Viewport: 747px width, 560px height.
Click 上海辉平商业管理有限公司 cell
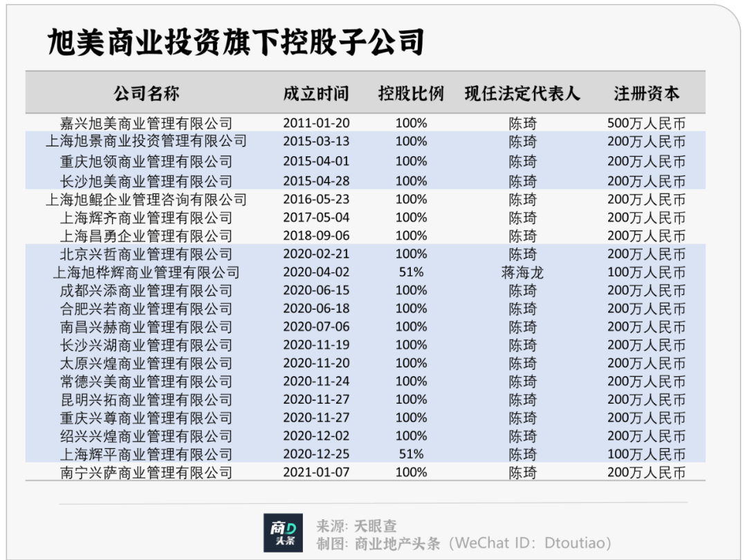146,454
